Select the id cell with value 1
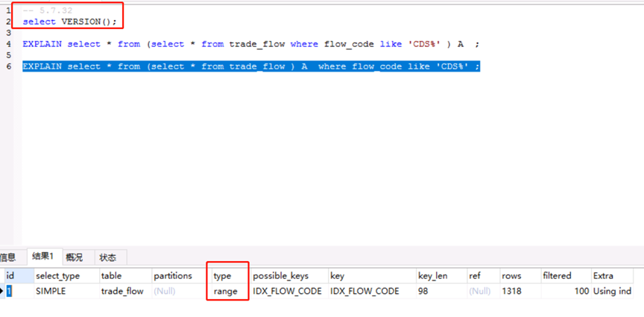 [x=19, y=291]
